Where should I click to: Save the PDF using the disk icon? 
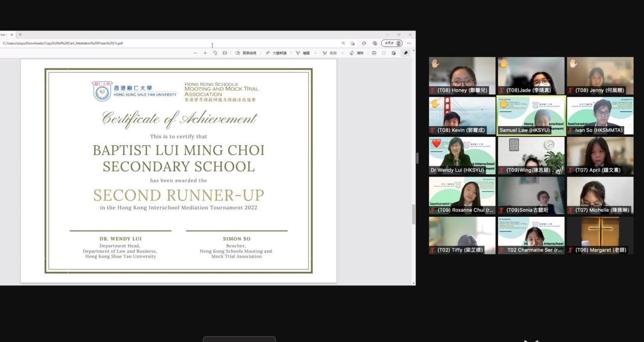pos(384,53)
